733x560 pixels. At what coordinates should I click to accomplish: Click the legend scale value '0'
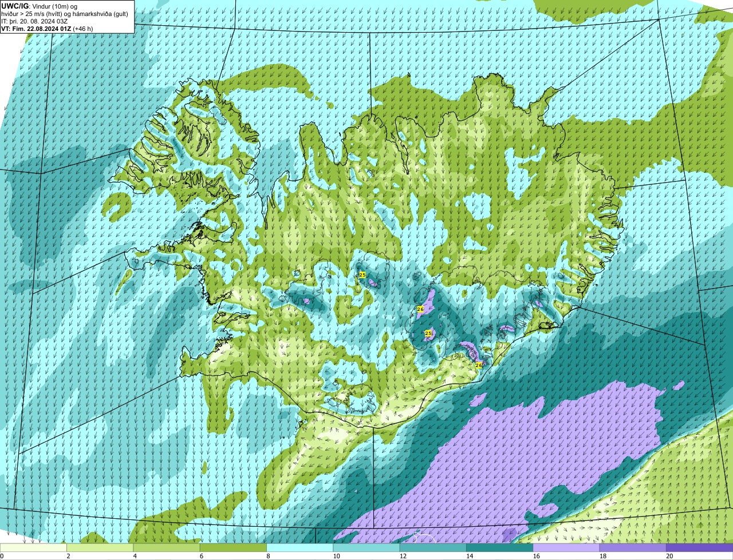(2, 556)
